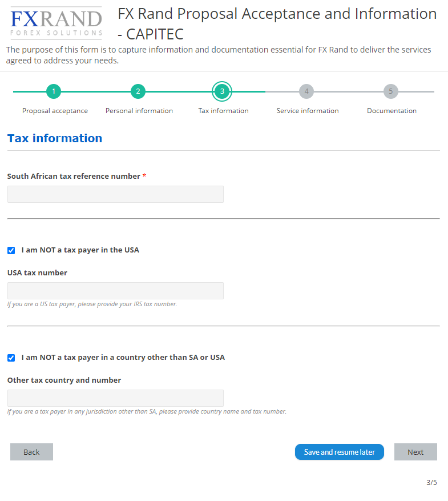The image size is (448, 501).
Task: Uncheck 'I am NOT a tax payer in the USA'
Action: (11, 250)
